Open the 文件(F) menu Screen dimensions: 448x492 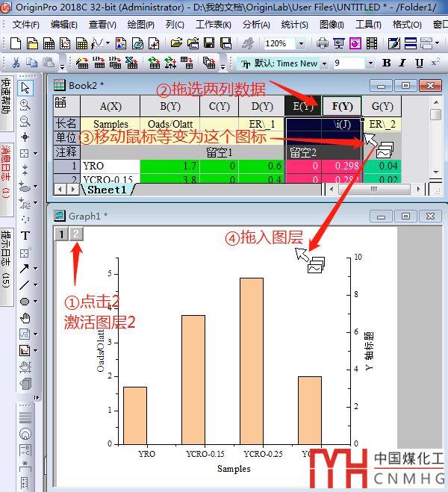click(26, 25)
